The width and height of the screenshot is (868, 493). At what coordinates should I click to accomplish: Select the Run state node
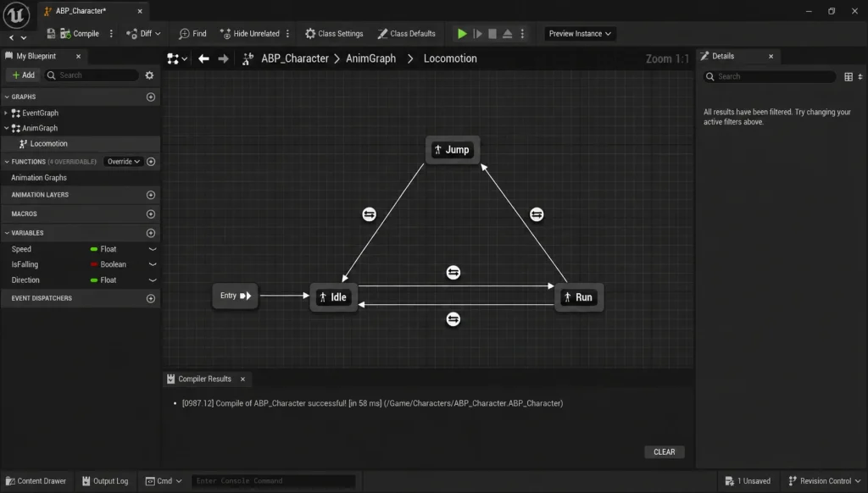[x=579, y=297]
